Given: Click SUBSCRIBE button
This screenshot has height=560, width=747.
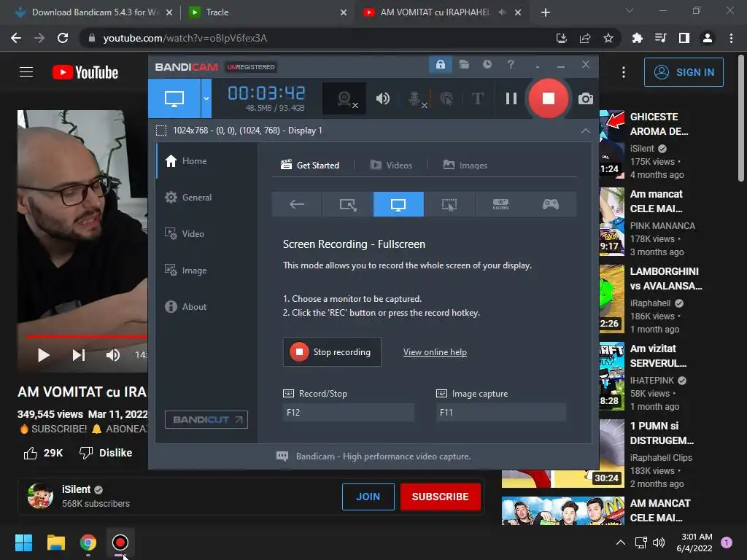Looking at the screenshot, I should (x=440, y=497).
